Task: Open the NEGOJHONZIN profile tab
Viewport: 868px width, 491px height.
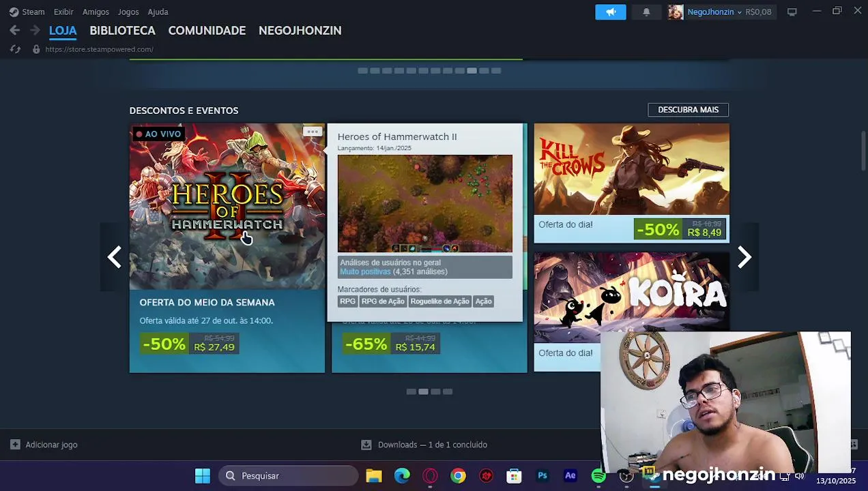Action: pyautogui.click(x=300, y=31)
